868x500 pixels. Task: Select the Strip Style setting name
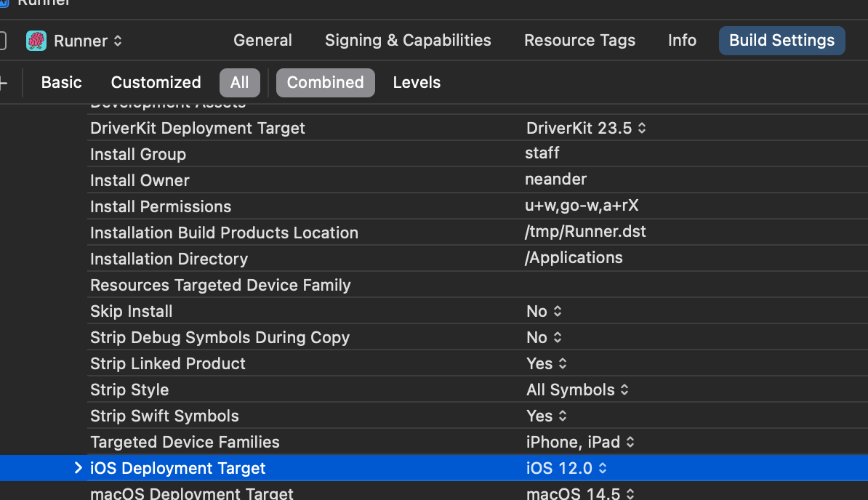click(x=129, y=390)
